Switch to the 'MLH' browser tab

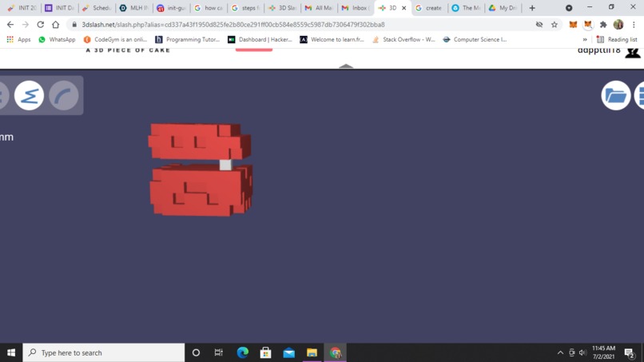click(134, 8)
